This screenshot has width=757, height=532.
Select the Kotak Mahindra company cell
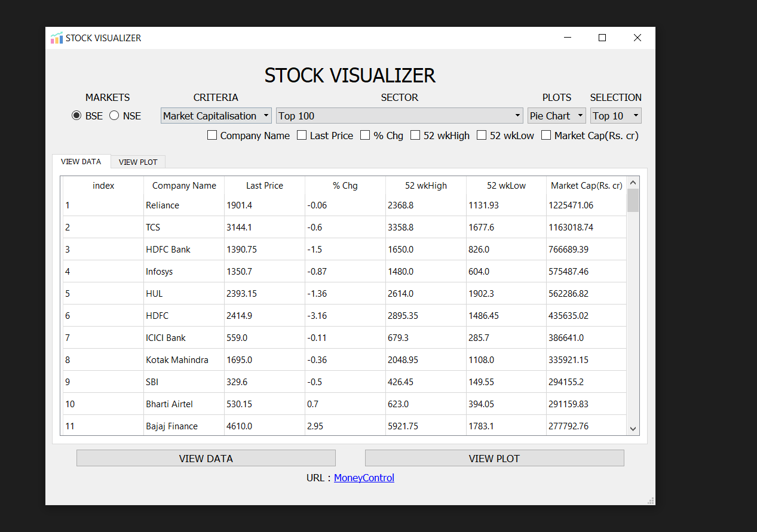coord(184,360)
